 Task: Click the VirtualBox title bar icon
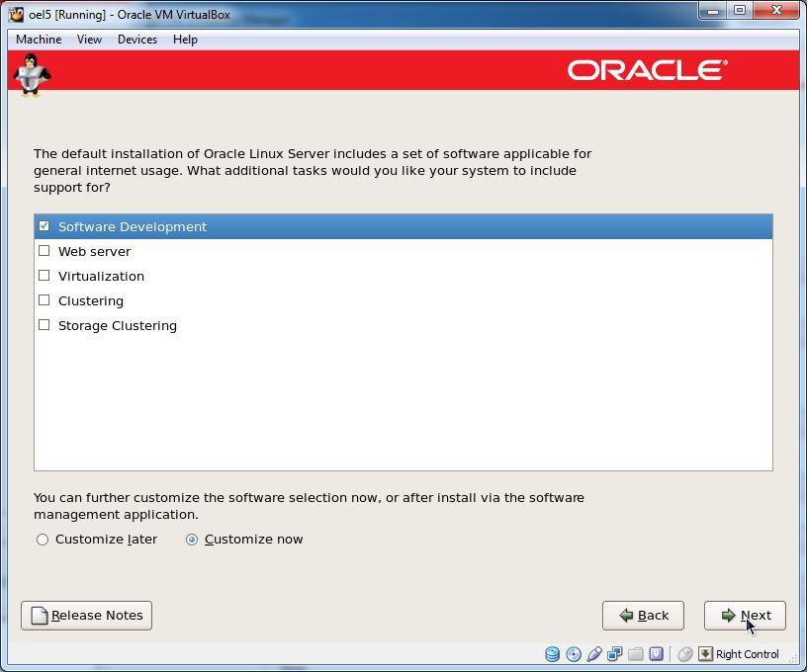pyautogui.click(x=16, y=15)
